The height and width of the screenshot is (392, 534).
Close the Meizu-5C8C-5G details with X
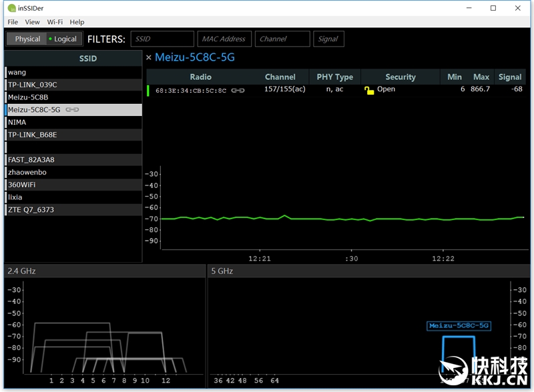coord(149,57)
